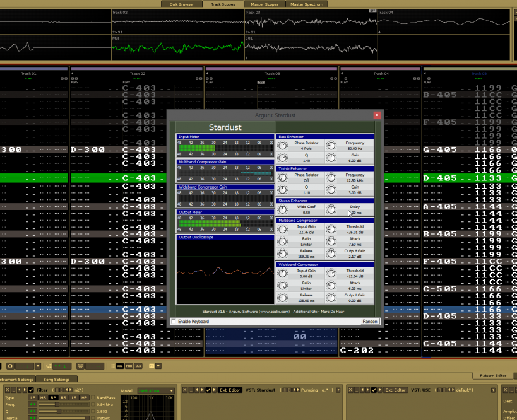Image resolution: width=517 pixels, height=420 pixels.
Task: Collapse Track 04 with its header arrow
Action: 342,73
